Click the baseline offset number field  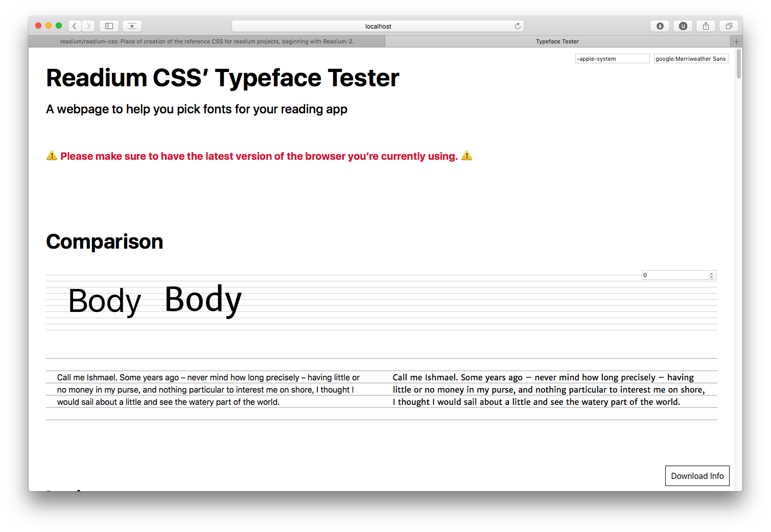(x=674, y=275)
